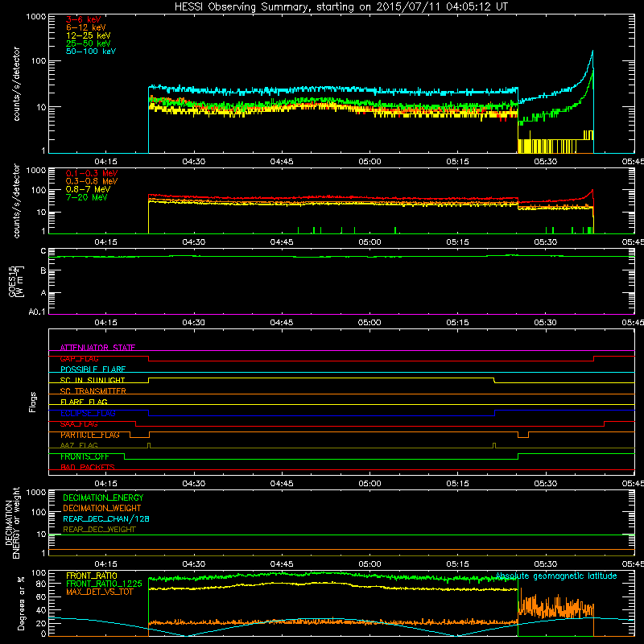Click the REAR_DEC_CHAN/128 legend label

(x=106, y=518)
